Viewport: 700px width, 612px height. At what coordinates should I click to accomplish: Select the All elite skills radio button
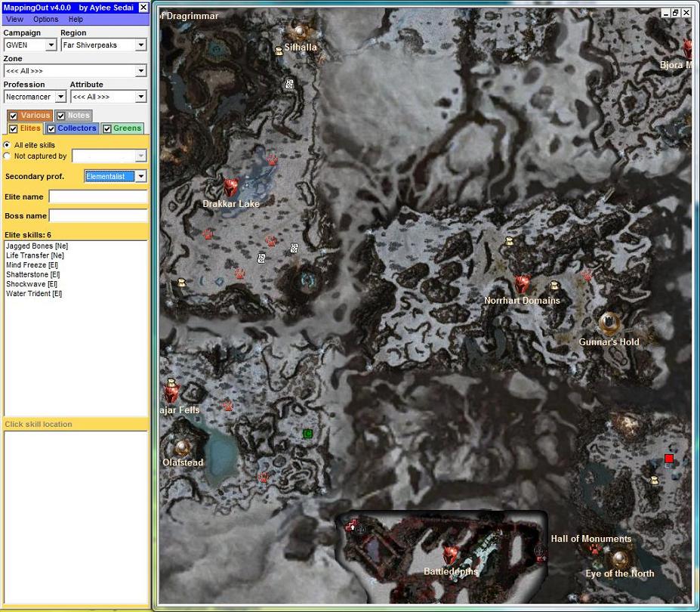click(7, 145)
